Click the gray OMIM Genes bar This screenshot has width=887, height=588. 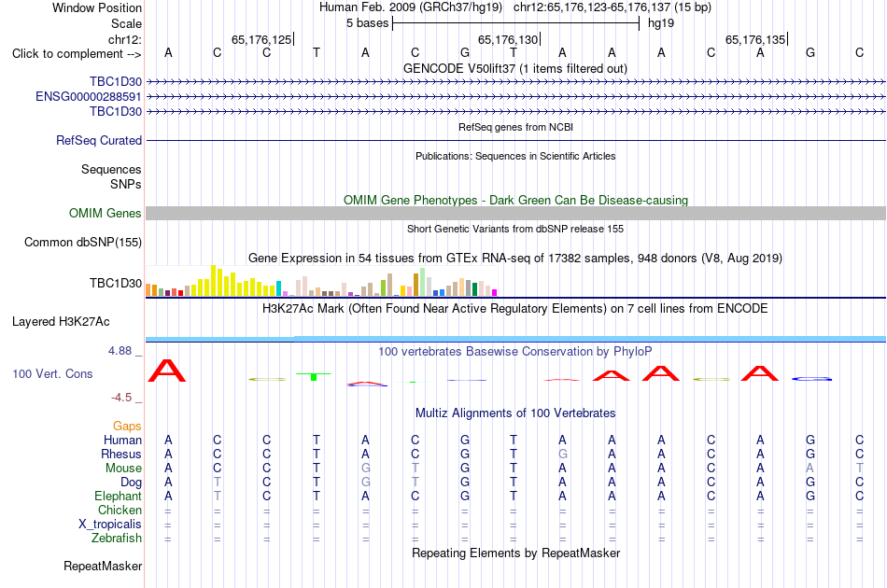click(515, 213)
